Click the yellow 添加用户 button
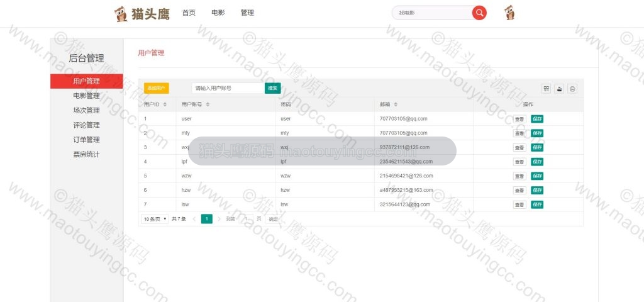This screenshot has height=302, width=644. (157, 88)
